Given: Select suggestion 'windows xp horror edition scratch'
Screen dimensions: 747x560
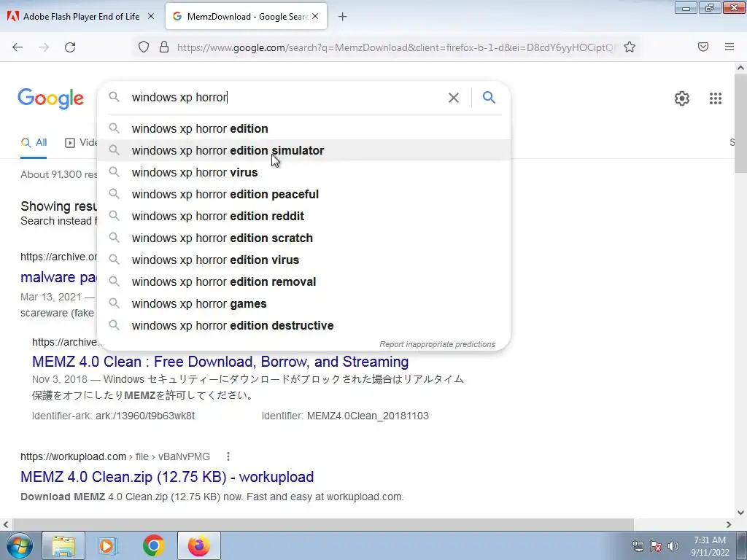Looking at the screenshot, I should click(x=303, y=238).
